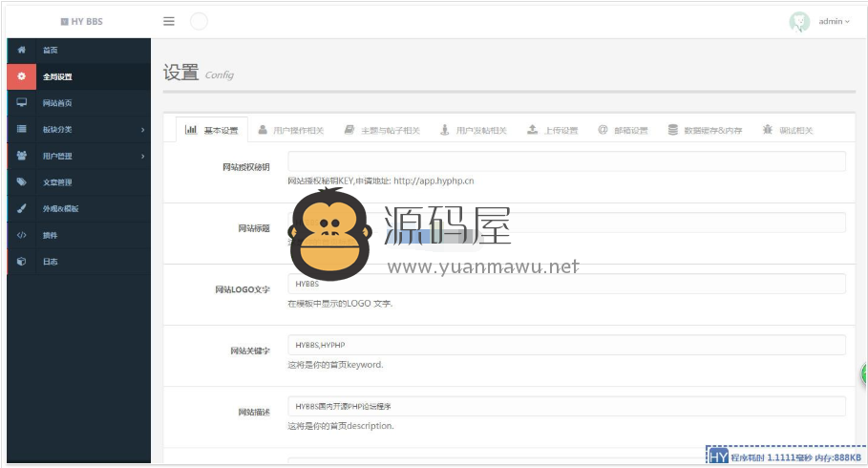This screenshot has height=468, width=868.
Task: Expand the 用户管理 submenu chevron
Action: point(143,156)
